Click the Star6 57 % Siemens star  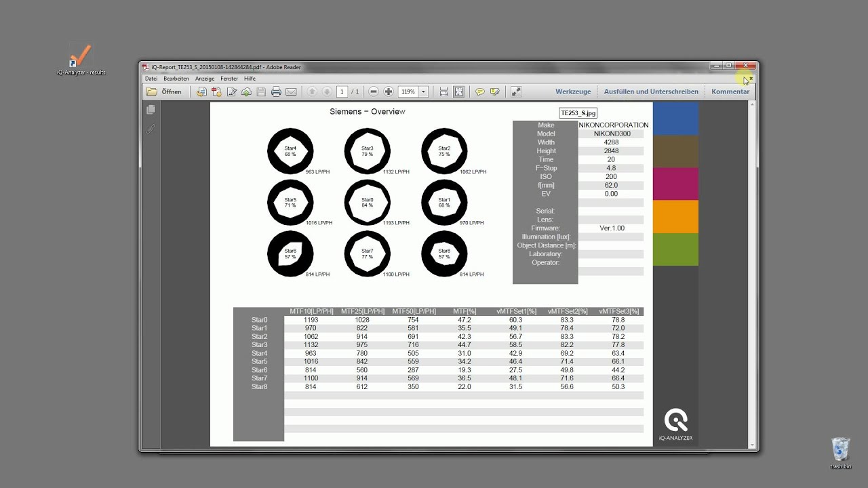[x=290, y=253]
